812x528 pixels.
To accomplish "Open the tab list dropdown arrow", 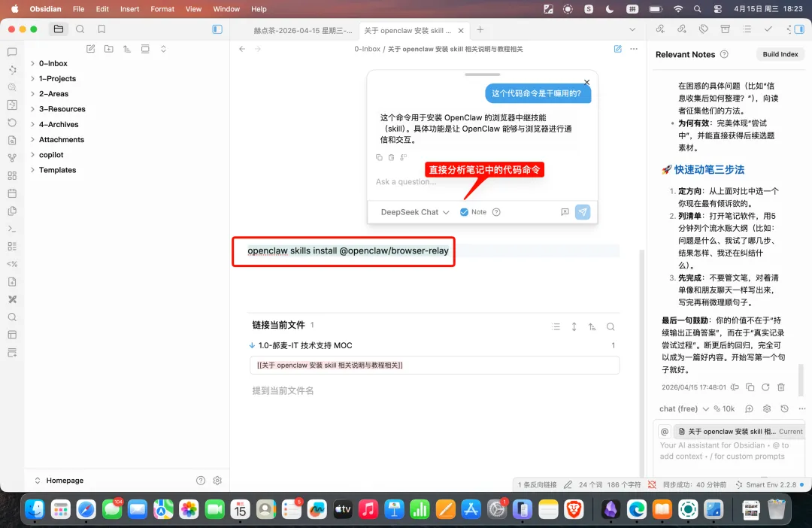I will coord(632,29).
